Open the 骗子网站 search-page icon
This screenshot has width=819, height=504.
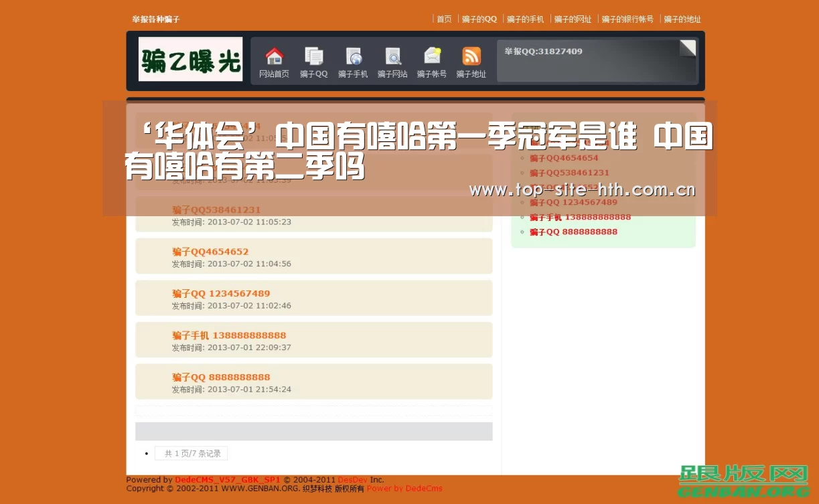392,56
